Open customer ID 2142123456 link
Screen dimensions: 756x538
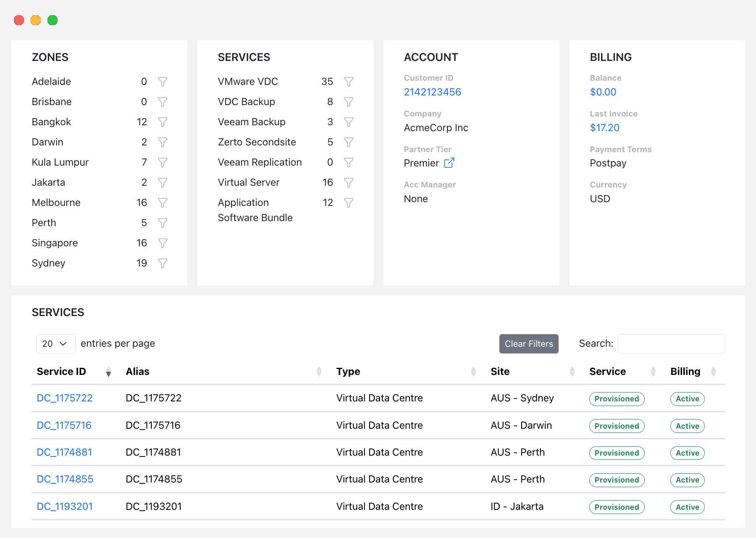[432, 92]
